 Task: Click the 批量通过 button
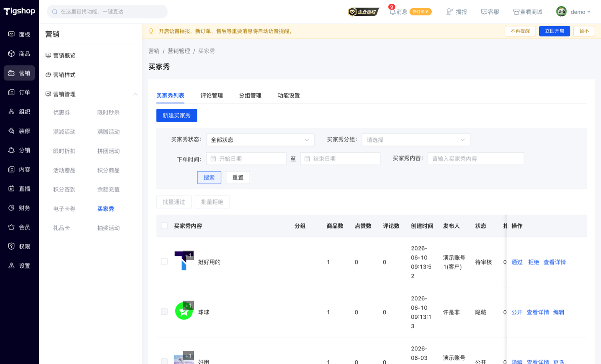[x=174, y=202]
